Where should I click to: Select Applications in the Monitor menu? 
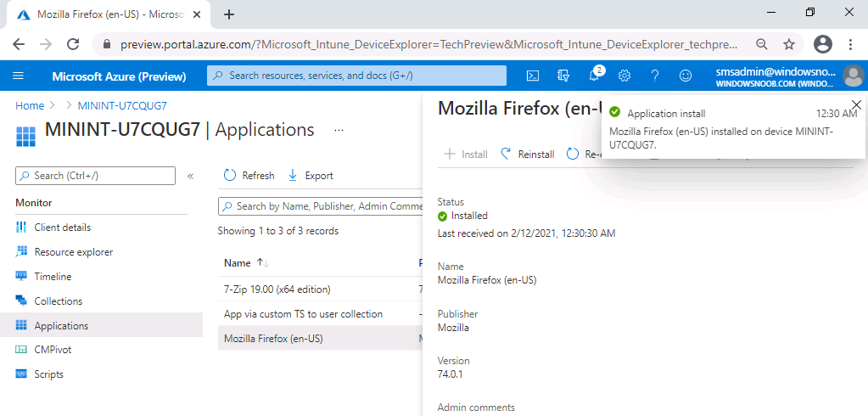pyautogui.click(x=101, y=326)
